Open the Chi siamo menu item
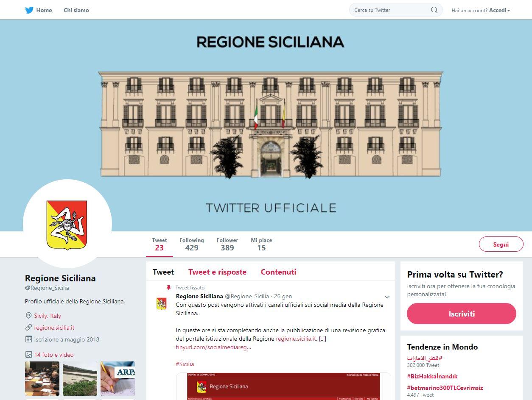Image resolution: width=532 pixels, height=400 pixels. [x=76, y=10]
